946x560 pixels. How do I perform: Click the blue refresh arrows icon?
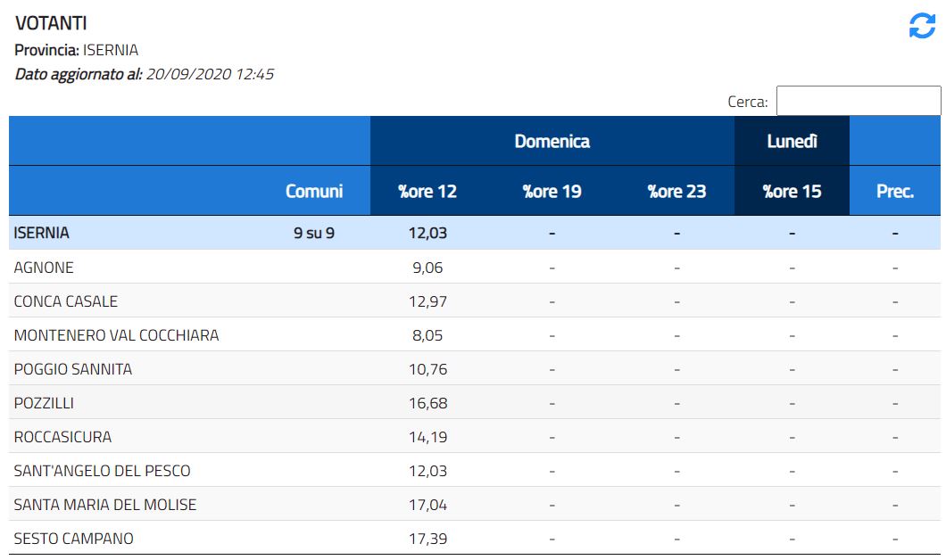pos(922,26)
